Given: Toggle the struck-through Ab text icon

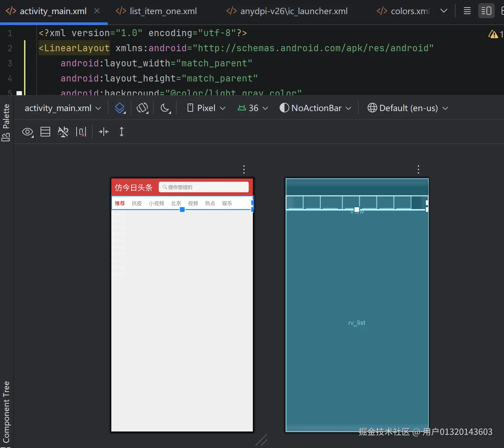Looking at the screenshot, I should pyautogui.click(x=63, y=132).
